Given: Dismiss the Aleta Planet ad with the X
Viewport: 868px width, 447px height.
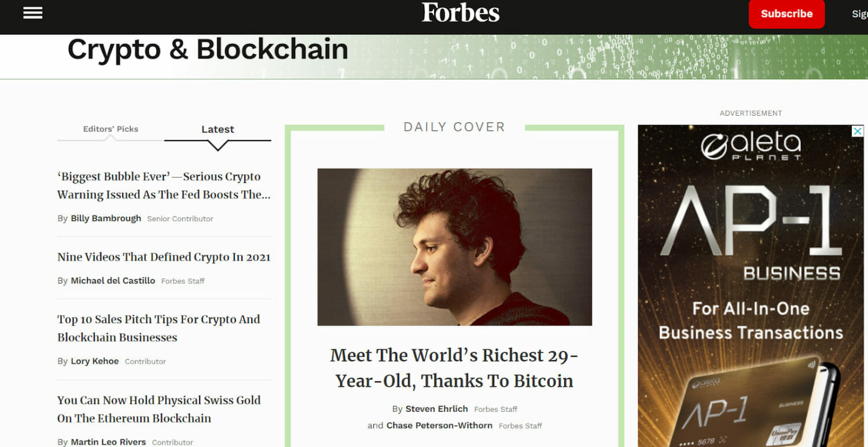Looking at the screenshot, I should point(857,131).
